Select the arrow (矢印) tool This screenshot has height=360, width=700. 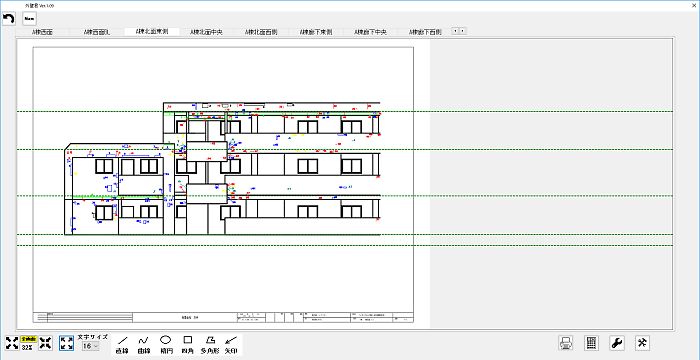231,345
